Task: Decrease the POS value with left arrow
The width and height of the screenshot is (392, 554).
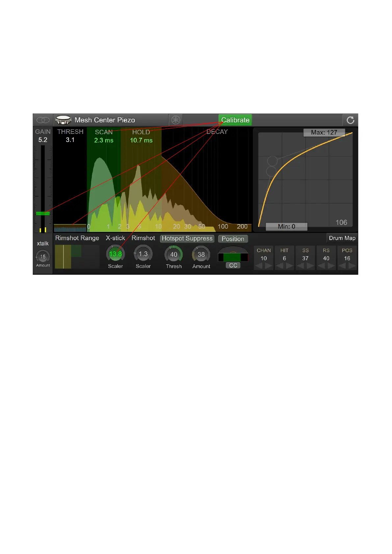Action: pos(342,266)
